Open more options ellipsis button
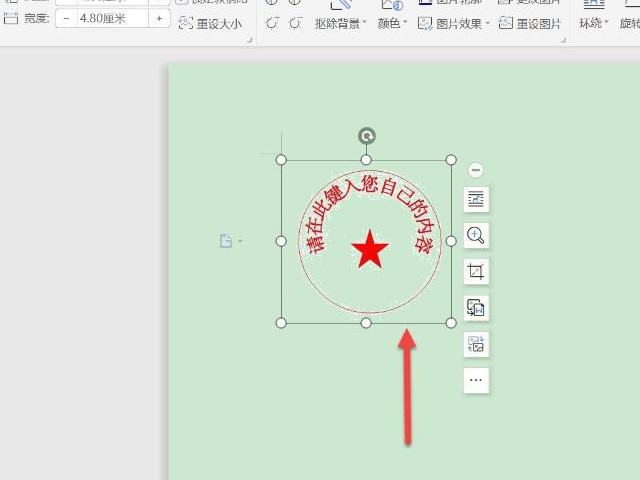This screenshot has width=640, height=480. tap(476, 380)
